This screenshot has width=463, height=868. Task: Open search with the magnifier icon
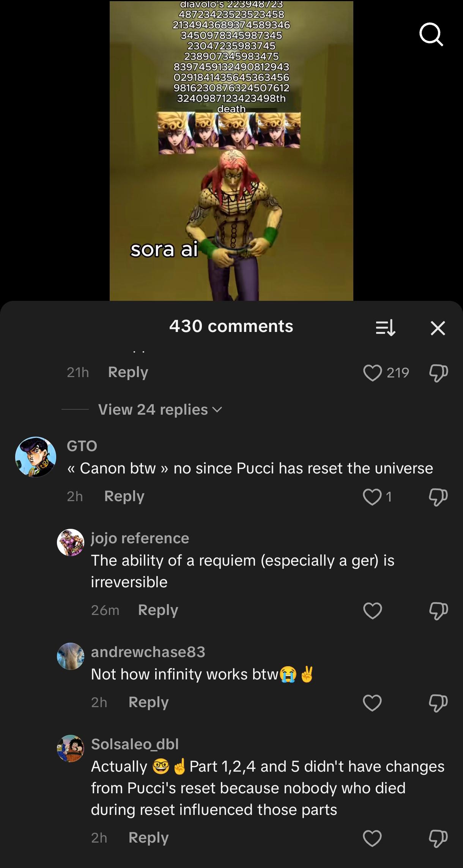[431, 35]
